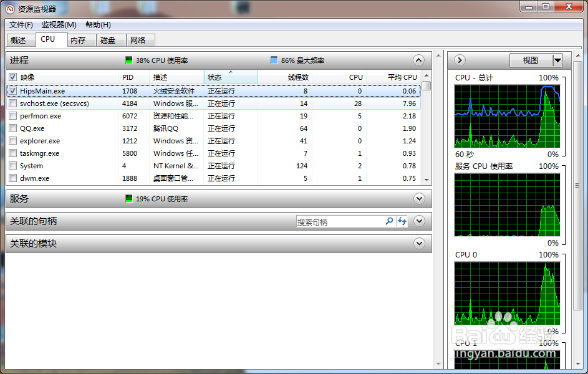The height and width of the screenshot is (374, 588).
Task: Click process list scrollbar up arrow
Action: coord(427,75)
